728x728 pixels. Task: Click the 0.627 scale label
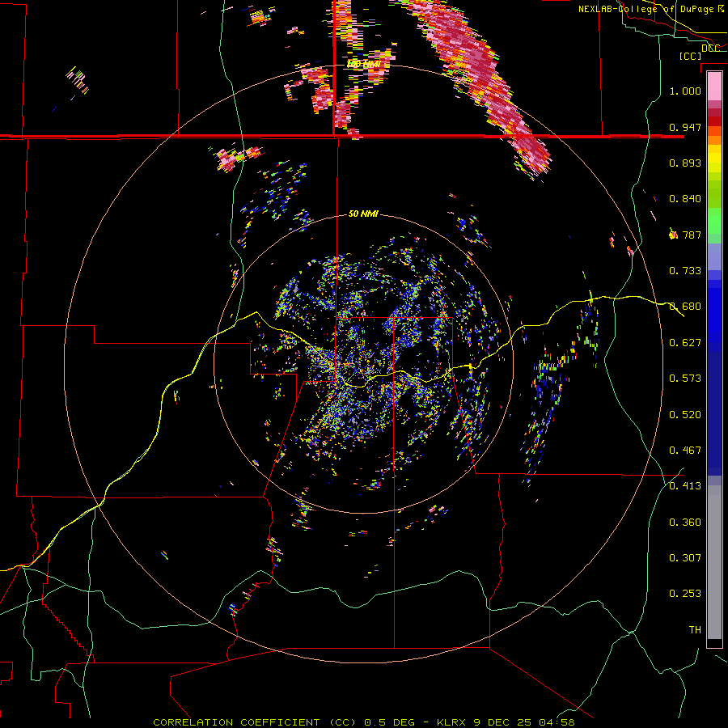tap(685, 343)
